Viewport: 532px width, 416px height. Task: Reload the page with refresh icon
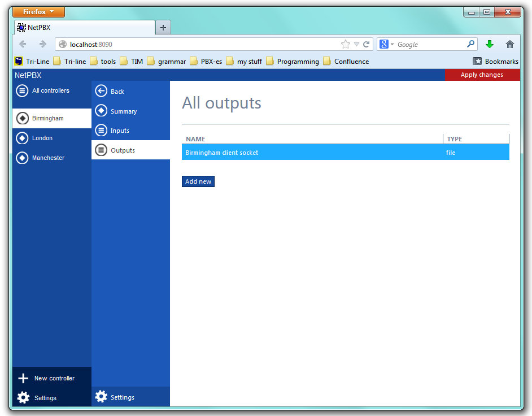coord(367,44)
